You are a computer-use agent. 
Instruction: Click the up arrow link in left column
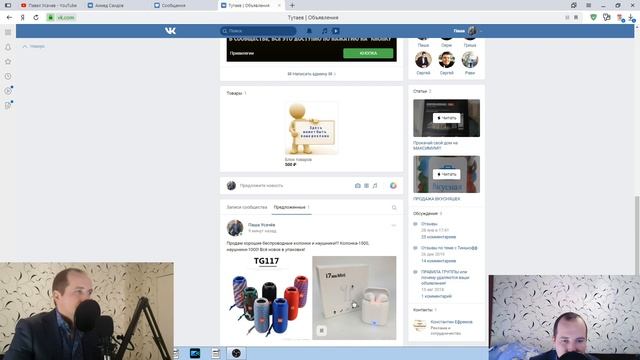point(34,47)
